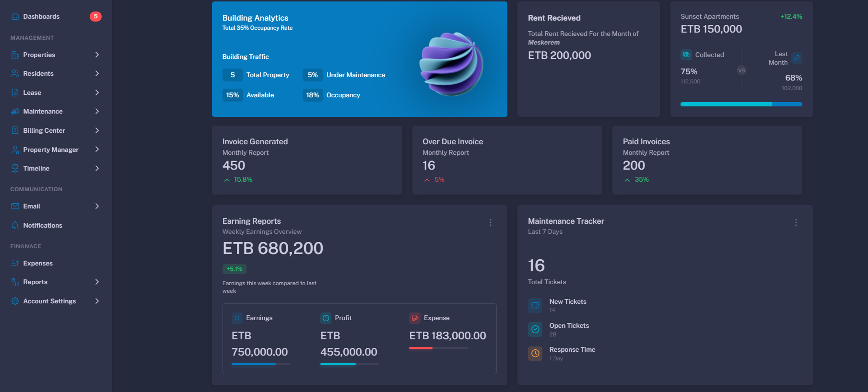
Task: Open the Properties menu item
Action: point(56,55)
